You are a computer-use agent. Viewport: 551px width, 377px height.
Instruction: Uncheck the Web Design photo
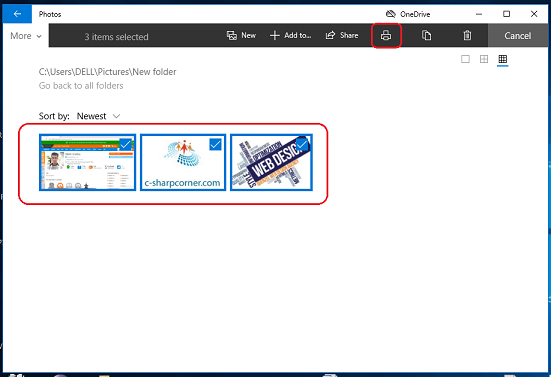coord(302,144)
